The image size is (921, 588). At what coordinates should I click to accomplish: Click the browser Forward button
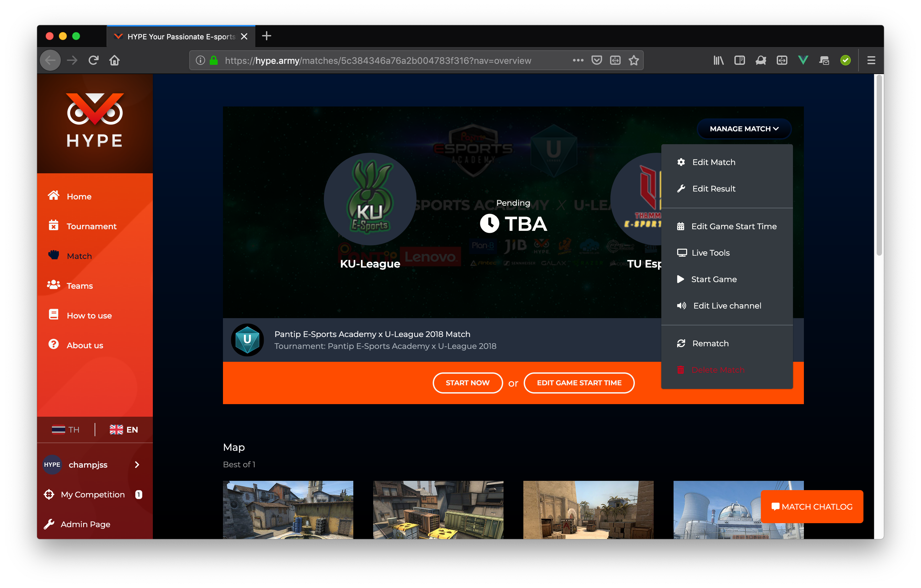(x=72, y=61)
